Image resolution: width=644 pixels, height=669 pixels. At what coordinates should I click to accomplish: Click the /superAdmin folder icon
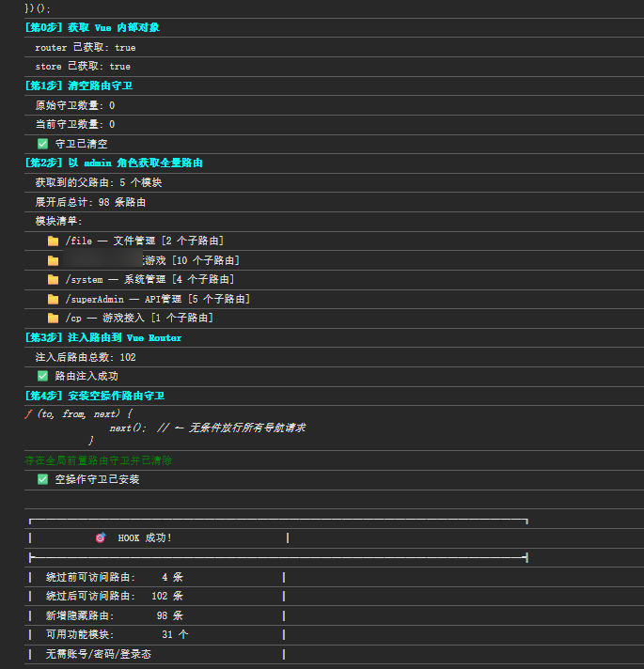coord(53,299)
